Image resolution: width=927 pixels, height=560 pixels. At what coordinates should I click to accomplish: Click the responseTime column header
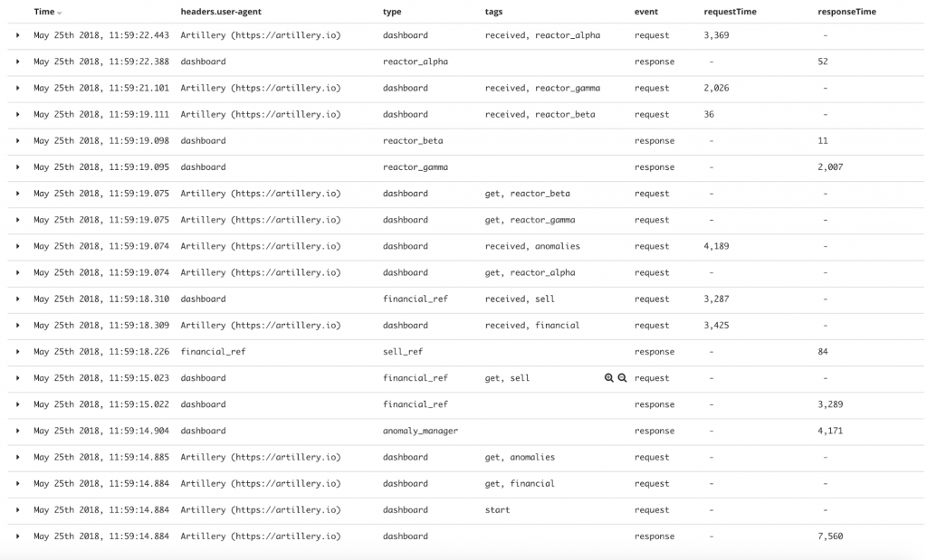click(x=846, y=13)
